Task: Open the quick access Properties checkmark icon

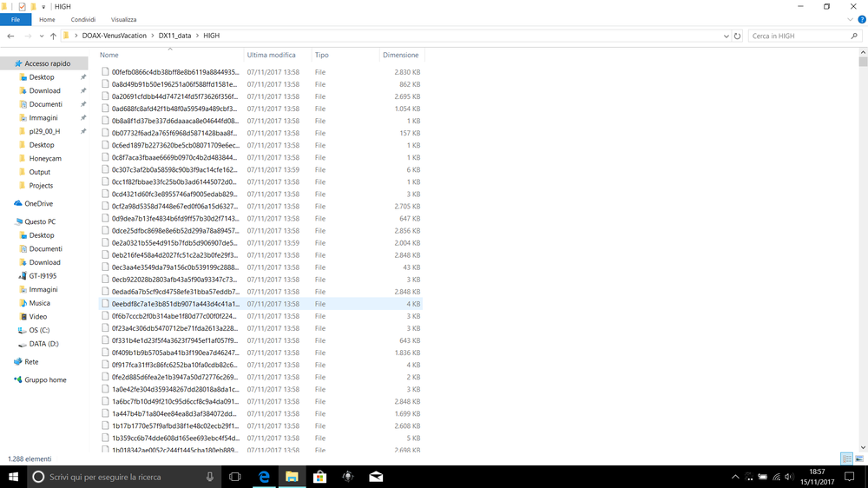Action: pos(22,7)
